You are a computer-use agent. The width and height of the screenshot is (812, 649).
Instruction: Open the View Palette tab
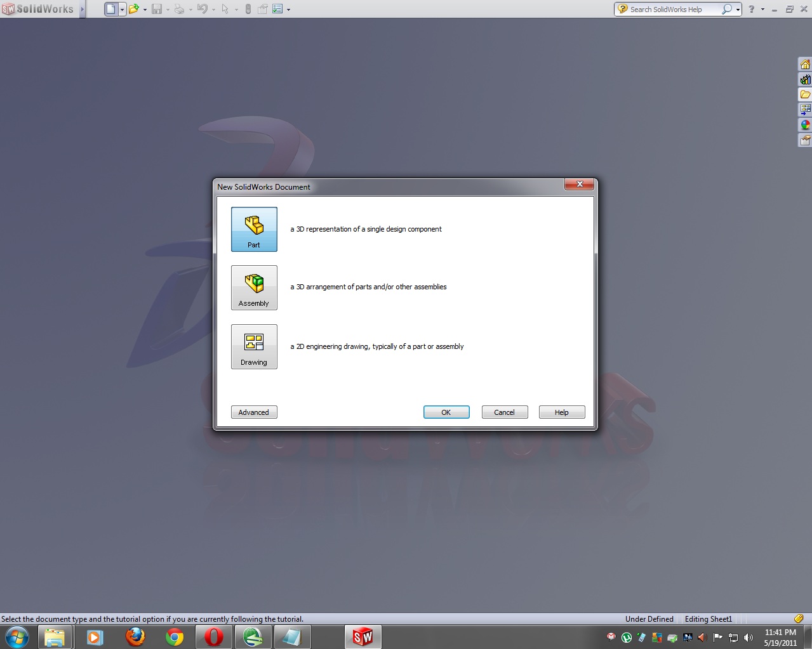click(805, 110)
